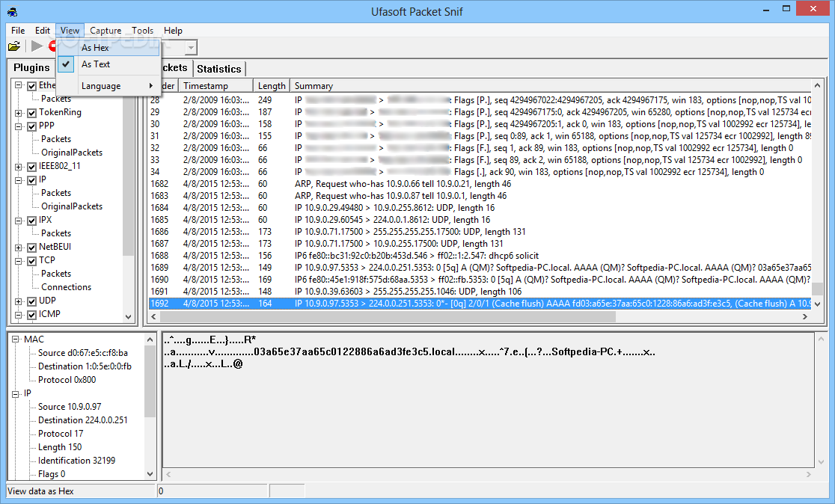
Task: Click Destination 224.0.0.251 detail row
Action: (x=82, y=420)
